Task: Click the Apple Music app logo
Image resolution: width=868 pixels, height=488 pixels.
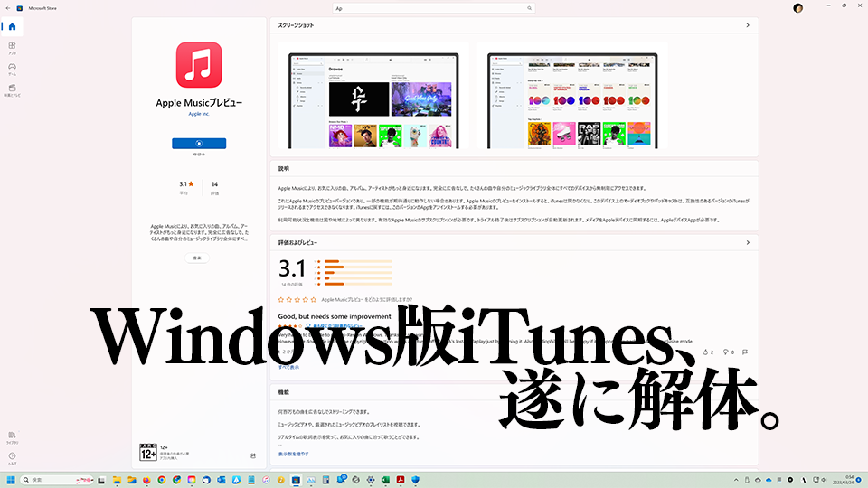Action: pyautogui.click(x=199, y=65)
